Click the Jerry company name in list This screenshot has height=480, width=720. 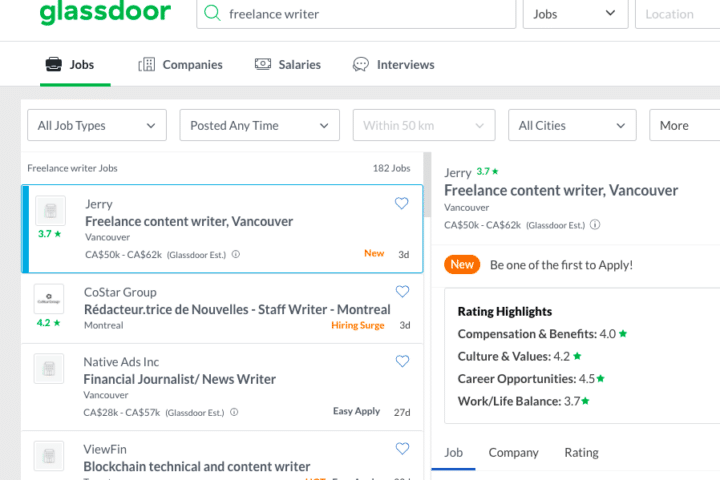(99, 204)
